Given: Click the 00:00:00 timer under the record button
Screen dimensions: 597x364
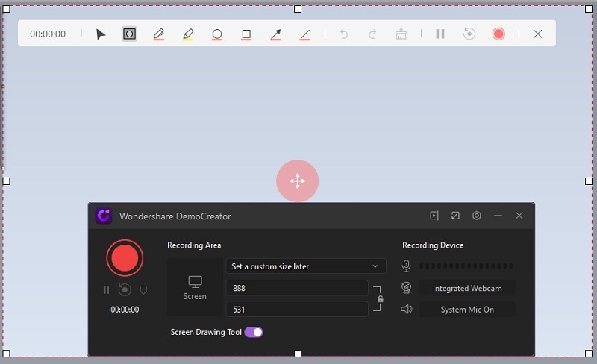Looking at the screenshot, I should [x=125, y=310].
